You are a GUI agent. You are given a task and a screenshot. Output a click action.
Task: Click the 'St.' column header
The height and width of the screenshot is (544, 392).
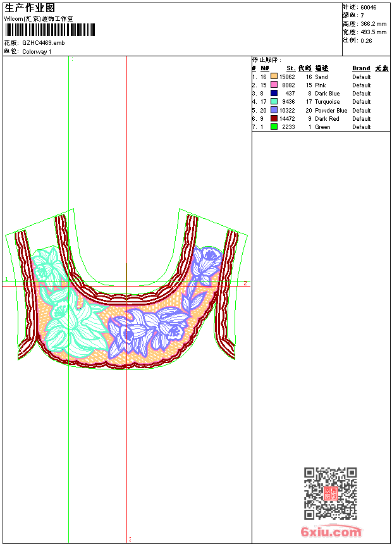click(291, 68)
